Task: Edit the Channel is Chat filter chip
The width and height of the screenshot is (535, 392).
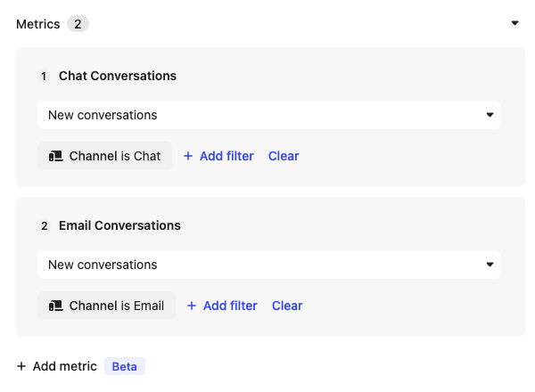Action: (104, 156)
